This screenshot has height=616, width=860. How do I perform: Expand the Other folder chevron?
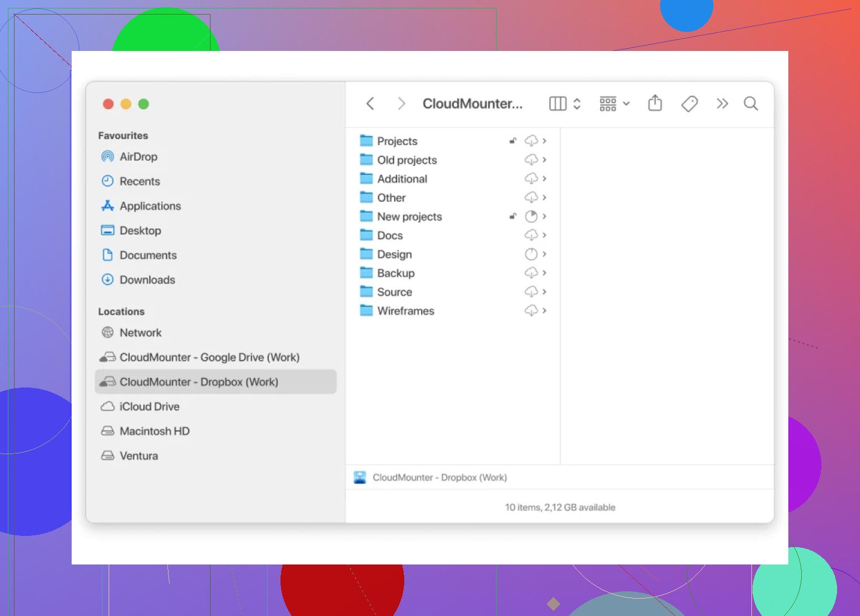pyautogui.click(x=544, y=197)
